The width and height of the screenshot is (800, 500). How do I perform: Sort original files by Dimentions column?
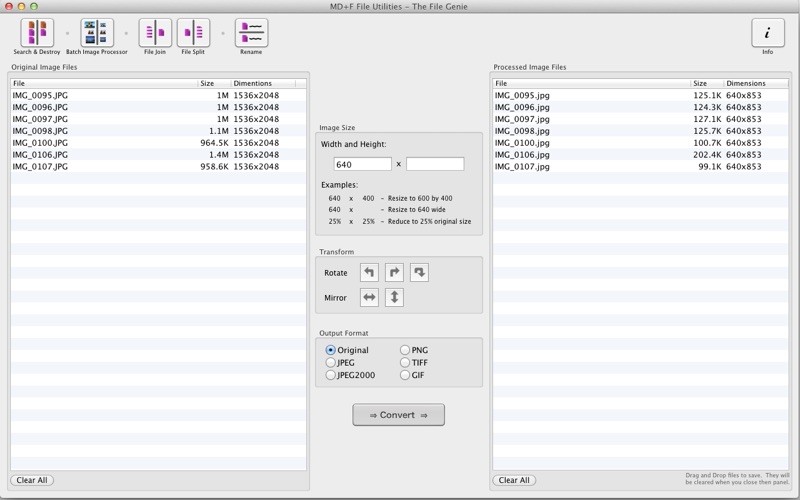(x=263, y=83)
